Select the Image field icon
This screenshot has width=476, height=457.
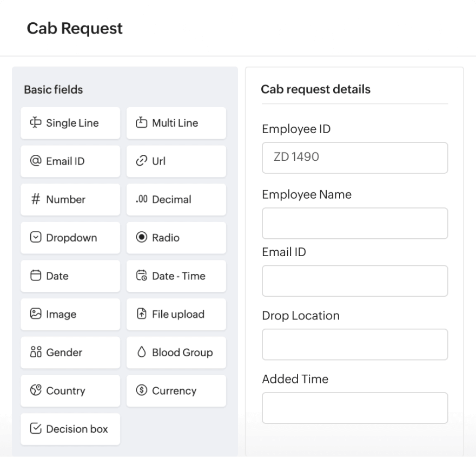coord(70,314)
